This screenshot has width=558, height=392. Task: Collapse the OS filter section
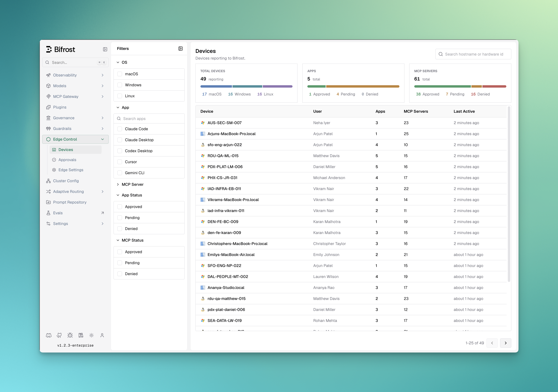click(x=118, y=63)
